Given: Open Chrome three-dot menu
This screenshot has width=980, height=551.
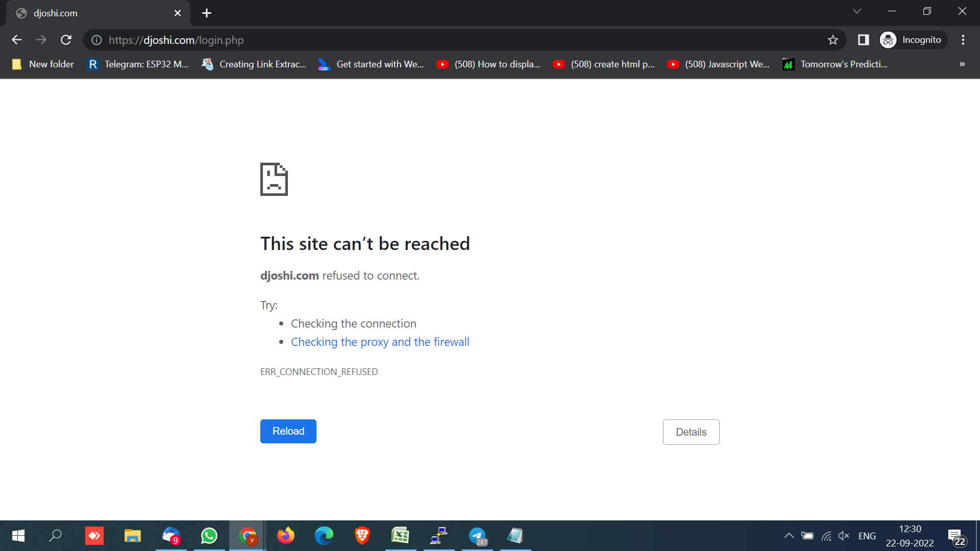Looking at the screenshot, I should 963,40.
